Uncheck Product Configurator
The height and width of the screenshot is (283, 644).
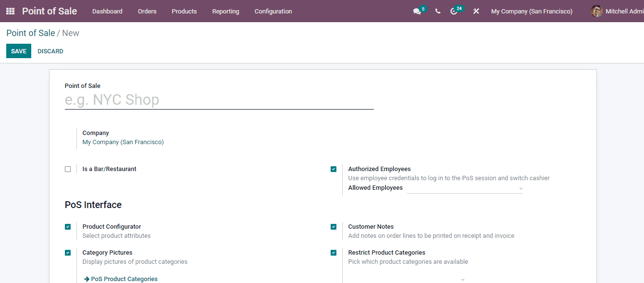pos(68,226)
